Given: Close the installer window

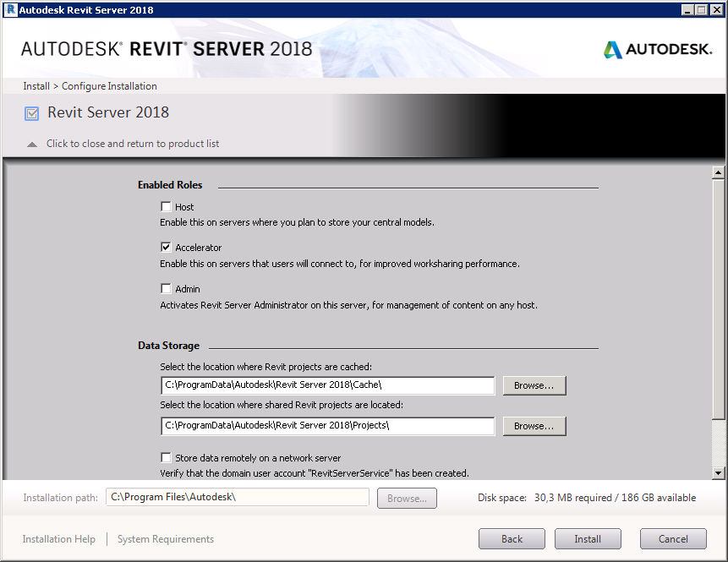Looking at the screenshot, I should pos(716,10).
